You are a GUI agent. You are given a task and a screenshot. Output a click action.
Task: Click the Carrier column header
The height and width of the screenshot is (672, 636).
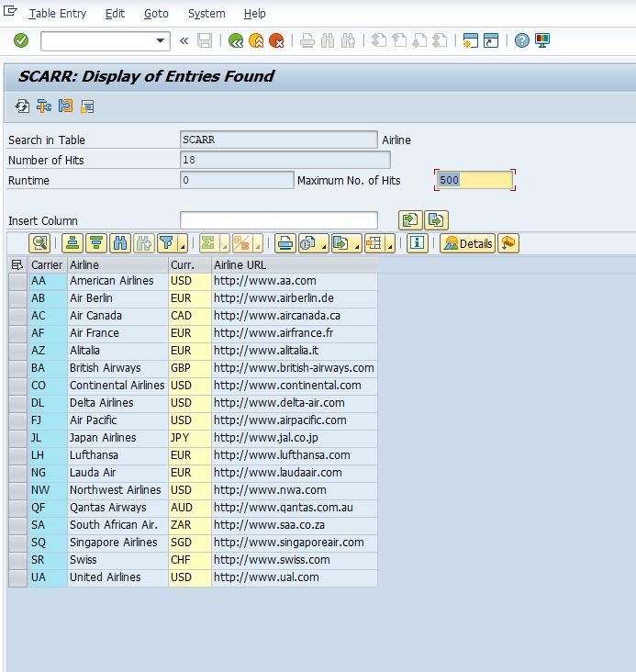47,265
